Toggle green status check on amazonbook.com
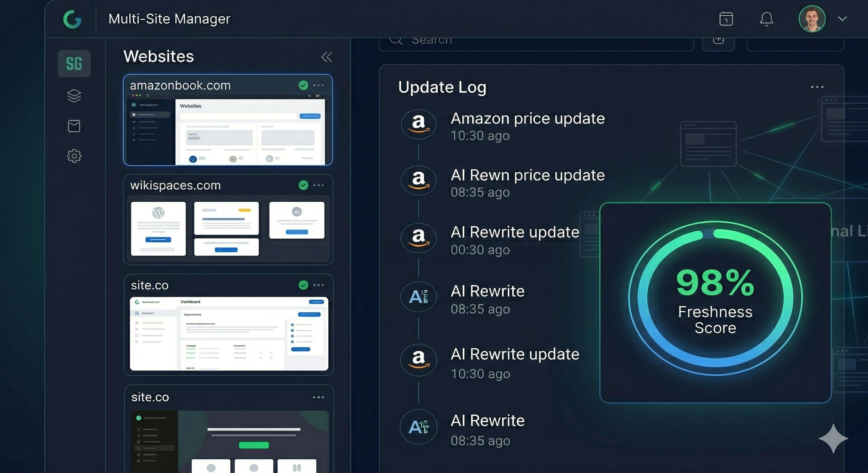868x473 pixels. pos(303,86)
